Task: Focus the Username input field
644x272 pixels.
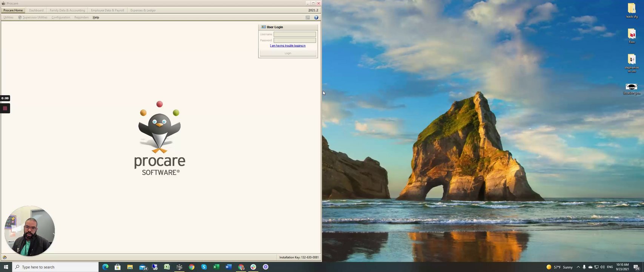Action: 295,34
